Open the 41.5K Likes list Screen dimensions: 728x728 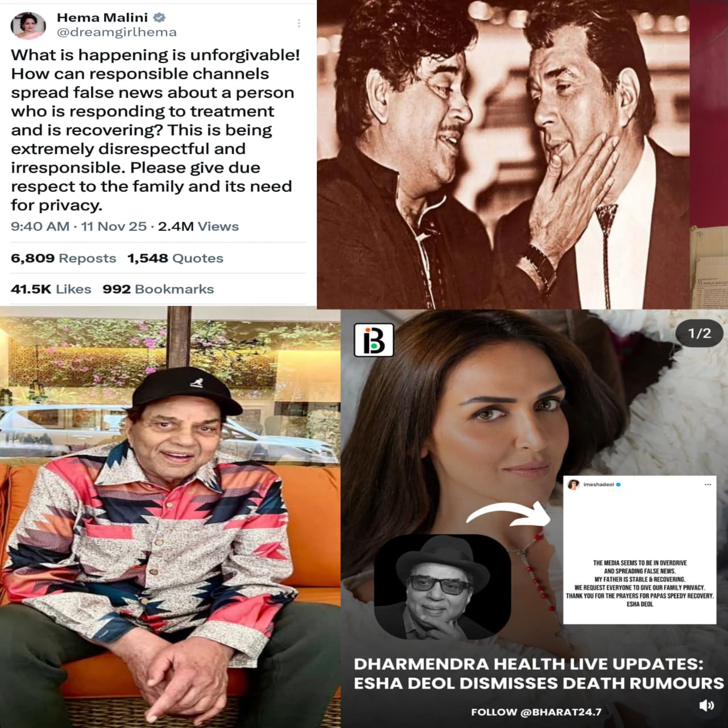[51, 289]
